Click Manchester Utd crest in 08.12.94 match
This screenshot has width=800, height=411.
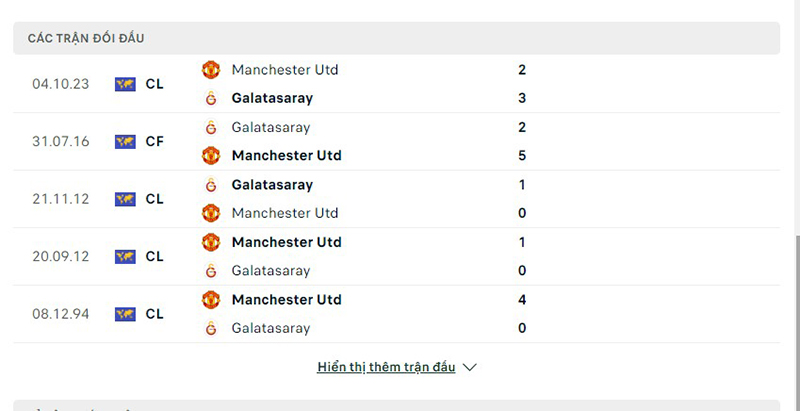click(211, 300)
